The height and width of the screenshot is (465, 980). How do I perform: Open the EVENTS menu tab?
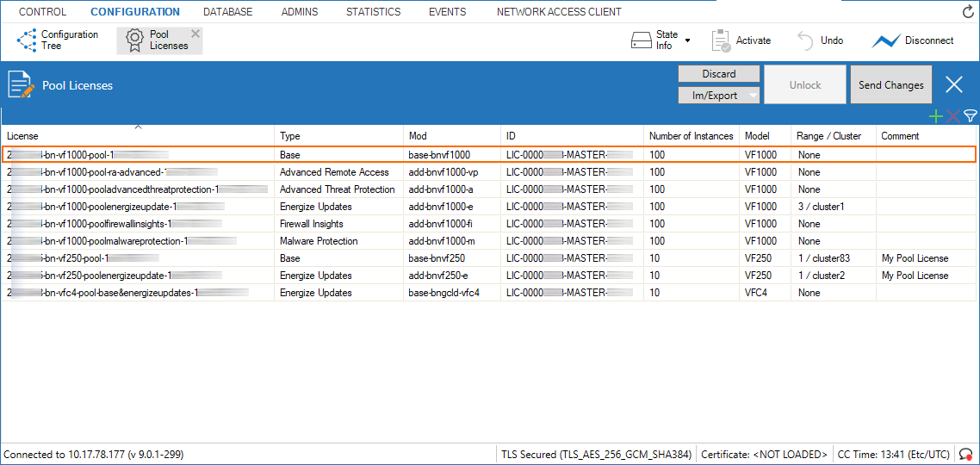[448, 11]
